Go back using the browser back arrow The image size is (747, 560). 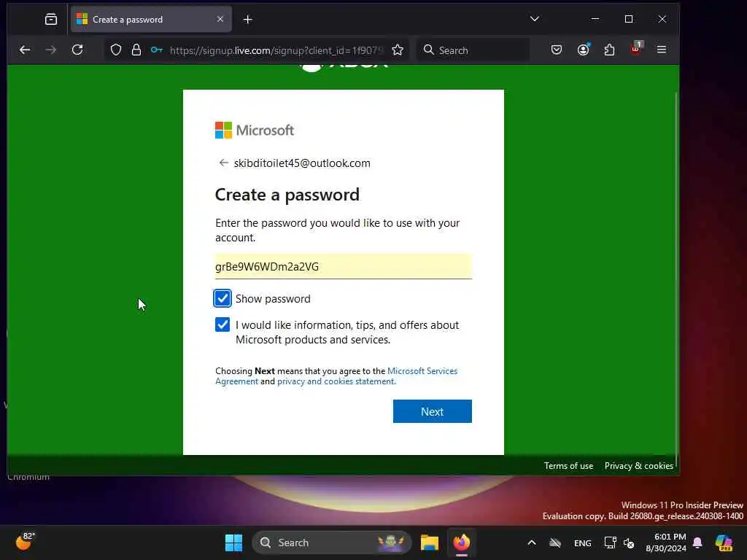point(25,50)
